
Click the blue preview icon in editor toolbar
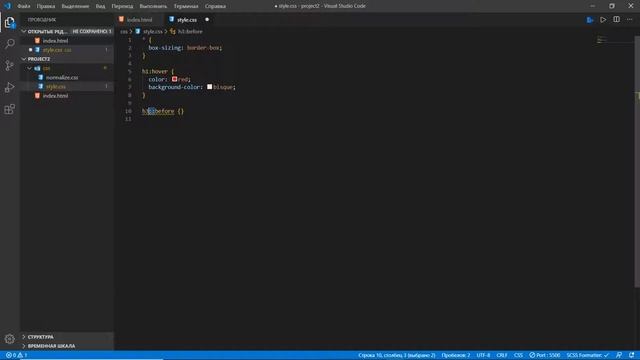tap(590, 20)
